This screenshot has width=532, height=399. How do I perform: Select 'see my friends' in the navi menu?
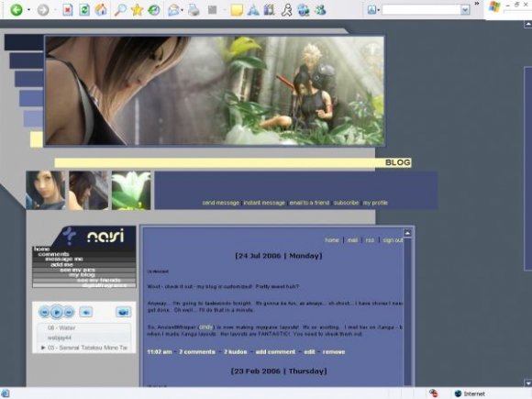tap(99, 281)
